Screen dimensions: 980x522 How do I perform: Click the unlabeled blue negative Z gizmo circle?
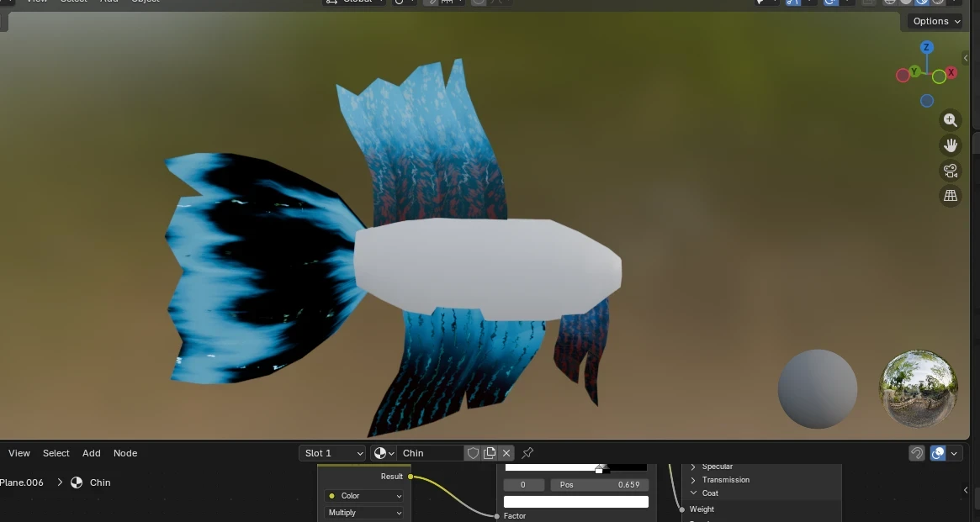[927, 101]
